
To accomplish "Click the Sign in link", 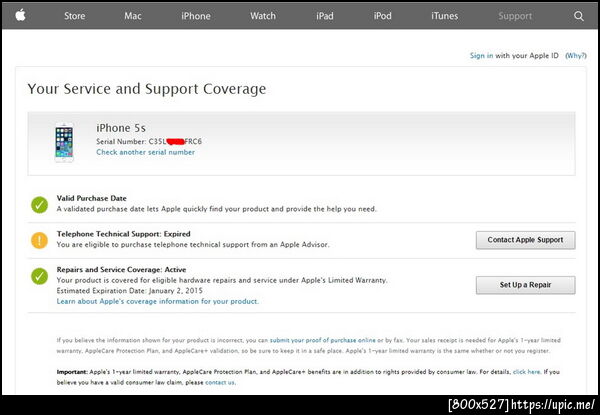I will (481, 55).
